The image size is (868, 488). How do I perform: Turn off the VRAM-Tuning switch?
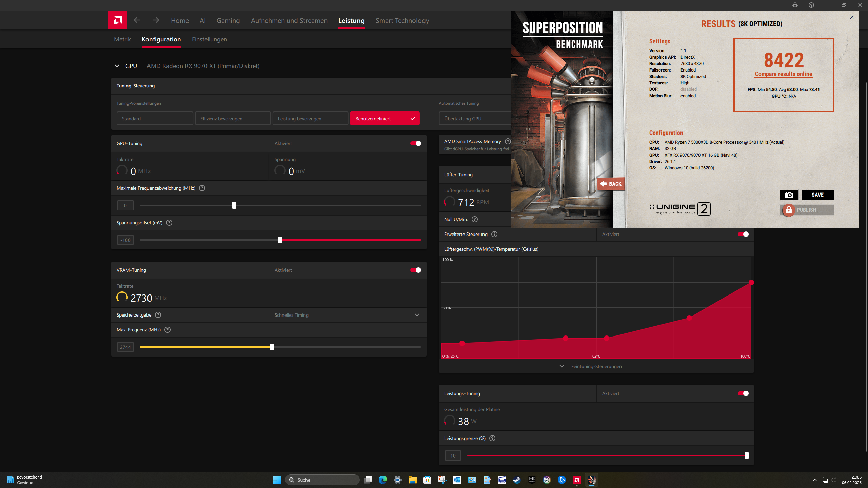[x=416, y=270]
